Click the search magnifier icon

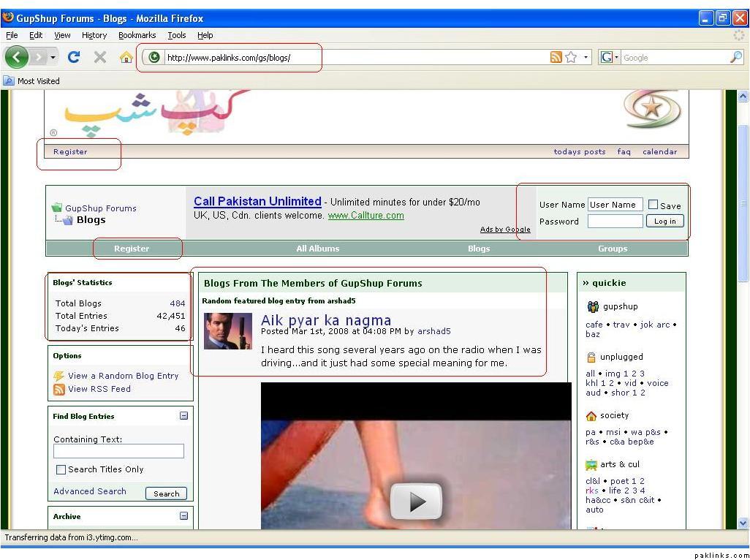click(735, 58)
